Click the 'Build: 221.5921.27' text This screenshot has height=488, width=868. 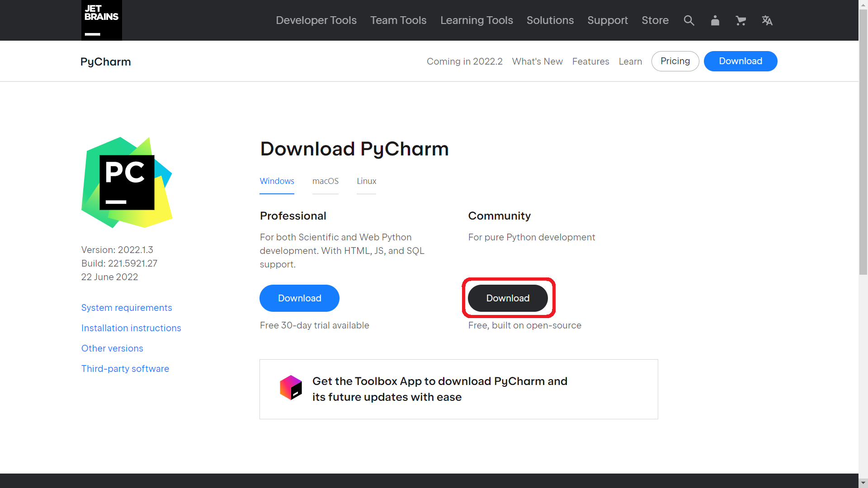pyautogui.click(x=119, y=263)
